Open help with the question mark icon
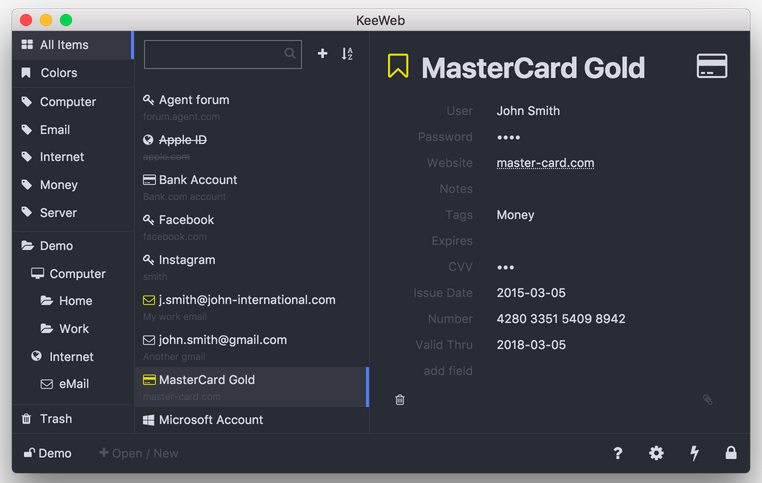 tap(618, 453)
